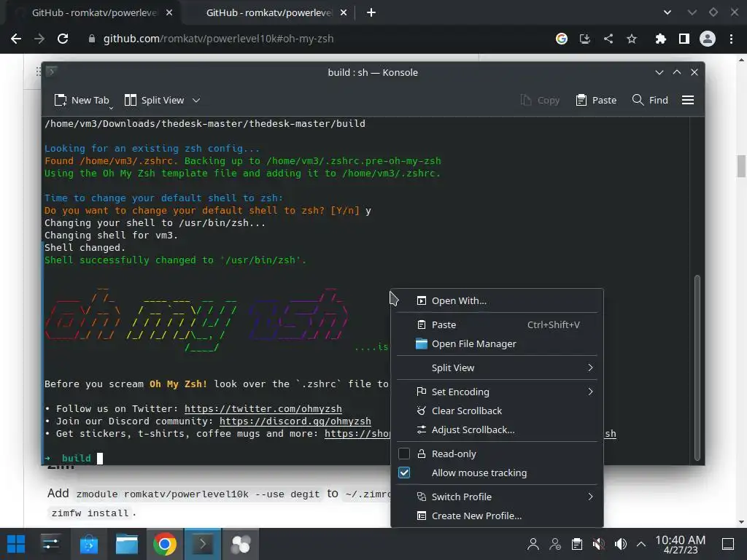Open the system settings taskbar icon
747x560 pixels.
pos(50,544)
